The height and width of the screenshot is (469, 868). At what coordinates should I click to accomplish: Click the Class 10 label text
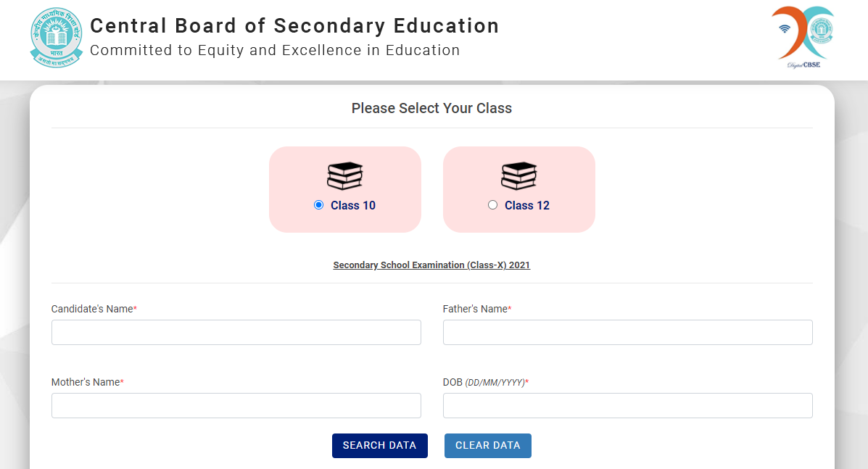353,206
